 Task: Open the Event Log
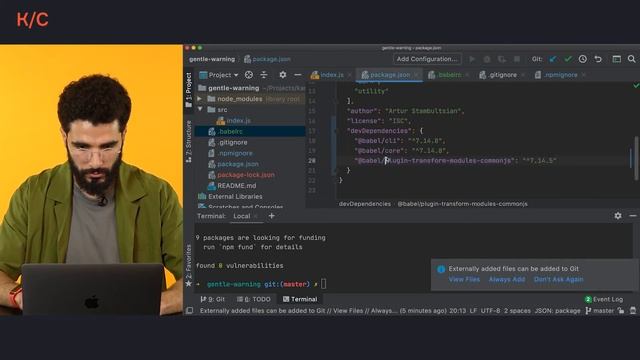click(x=604, y=299)
